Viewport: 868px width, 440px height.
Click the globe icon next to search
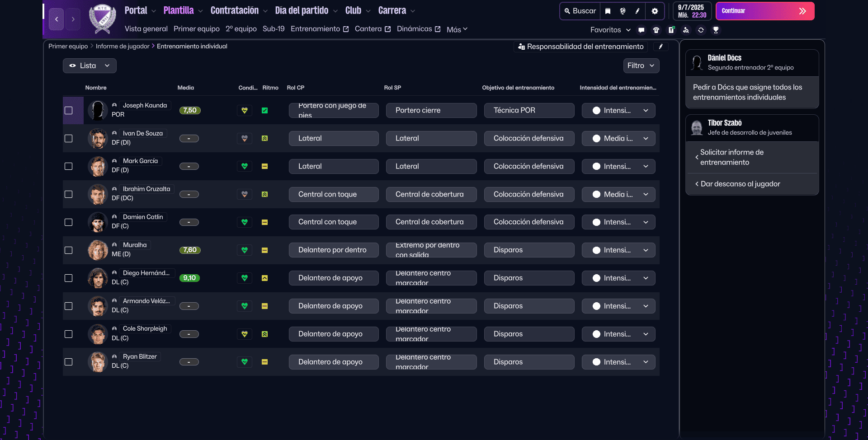(623, 11)
